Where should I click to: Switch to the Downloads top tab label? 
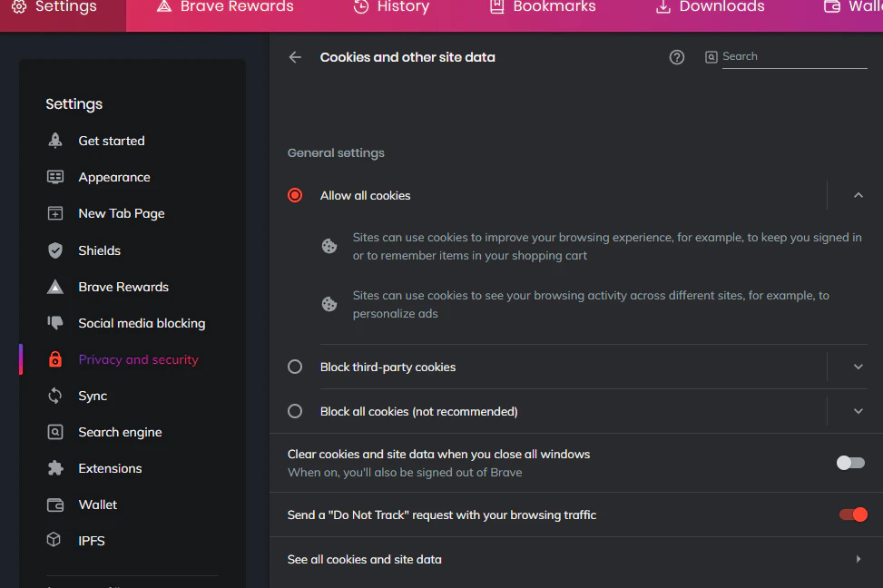(722, 6)
